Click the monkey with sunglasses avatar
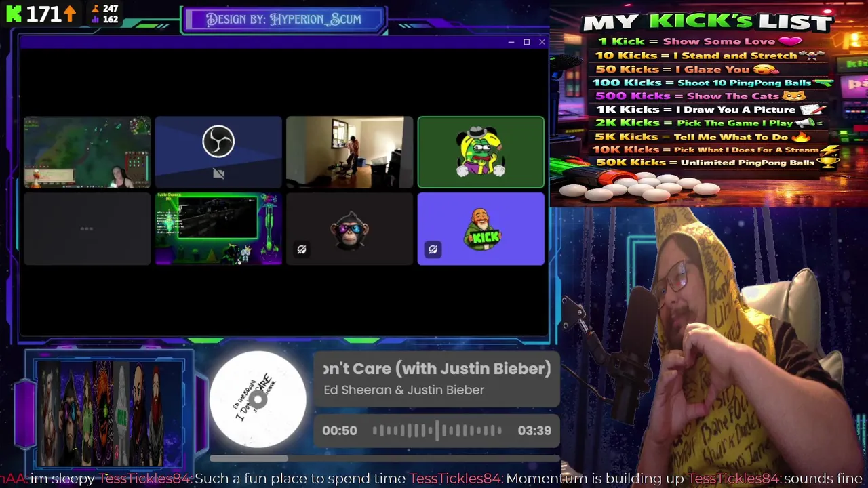Screen dimensions: 868x488 [x=350, y=230]
